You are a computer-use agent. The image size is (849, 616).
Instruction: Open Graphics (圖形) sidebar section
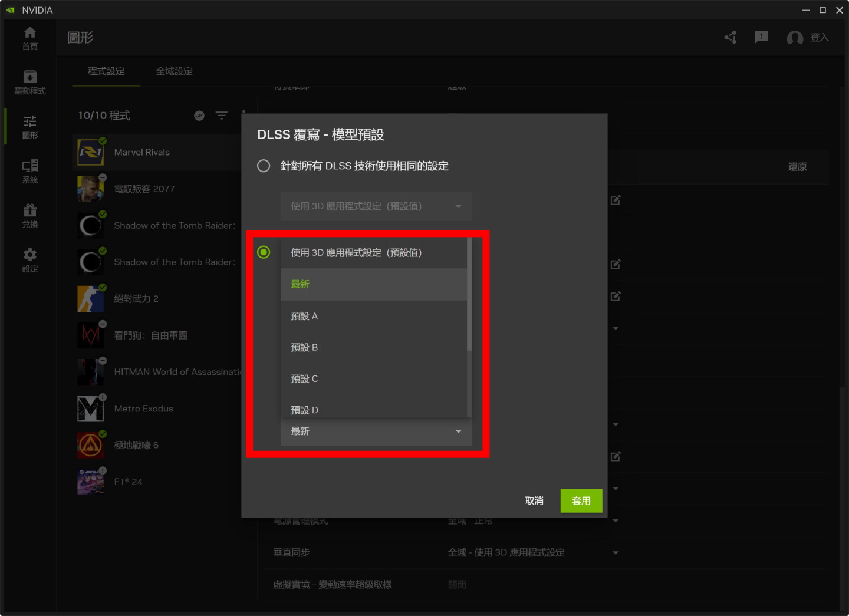30,127
